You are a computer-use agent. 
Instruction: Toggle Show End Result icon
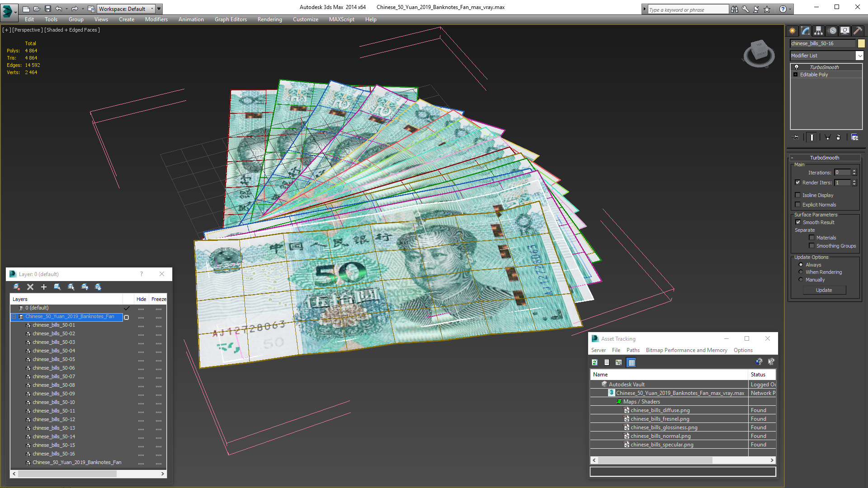(812, 137)
